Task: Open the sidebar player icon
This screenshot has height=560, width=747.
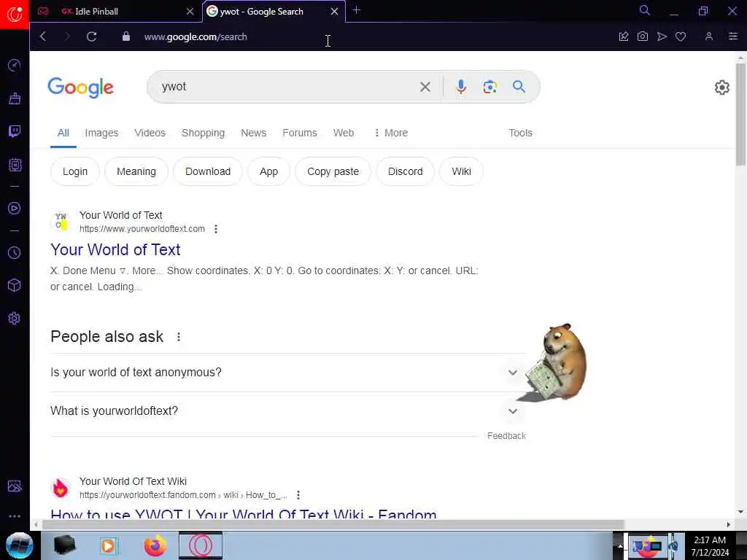Action: [15, 208]
